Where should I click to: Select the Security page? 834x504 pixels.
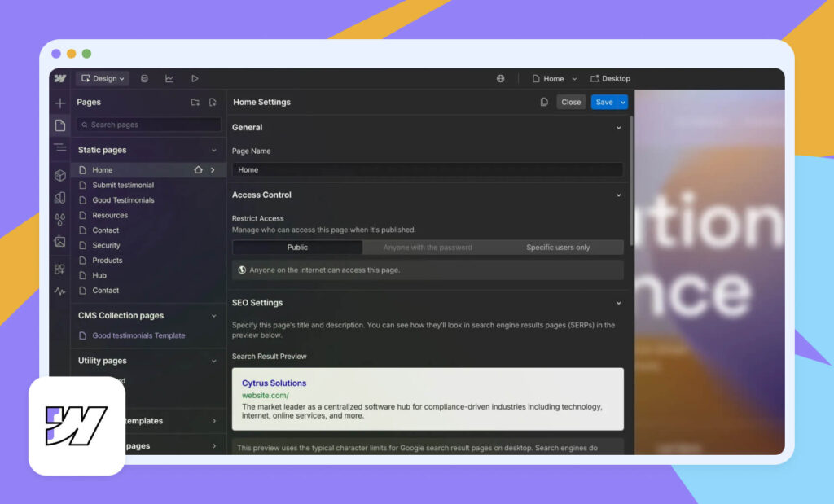(107, 246)
